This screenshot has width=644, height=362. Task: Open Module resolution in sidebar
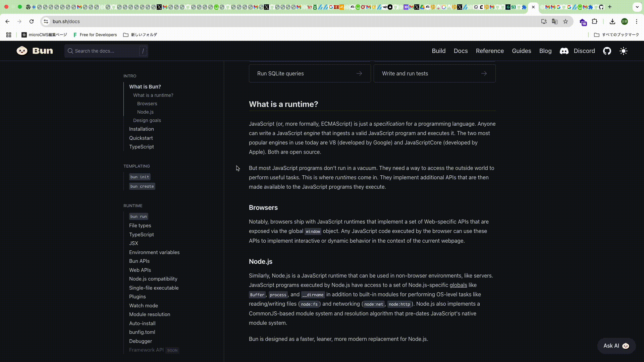tap(150, 314)
